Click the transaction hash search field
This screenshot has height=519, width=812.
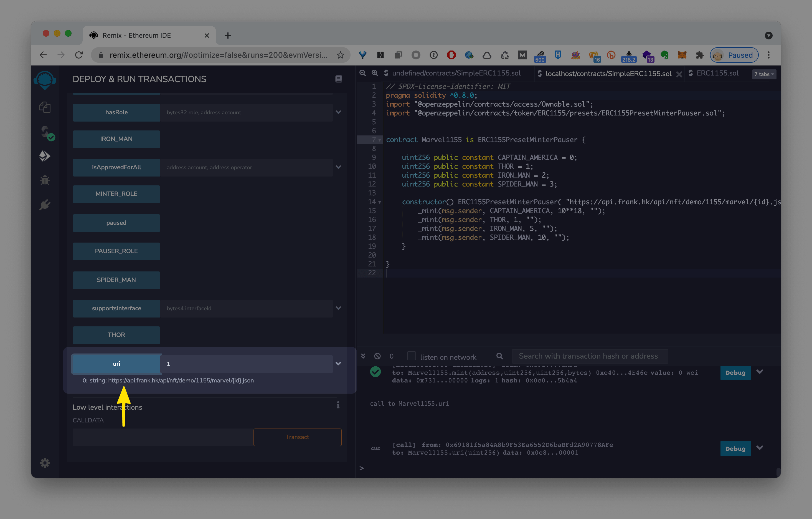click(589, 356)
